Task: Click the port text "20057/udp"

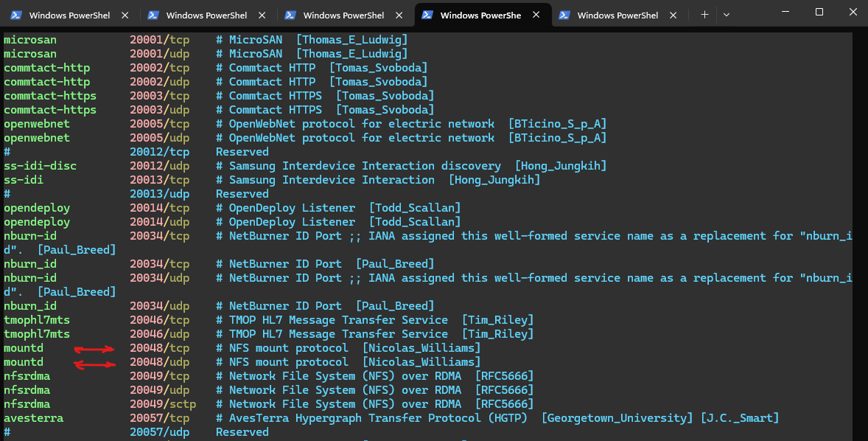Action: 159,432
